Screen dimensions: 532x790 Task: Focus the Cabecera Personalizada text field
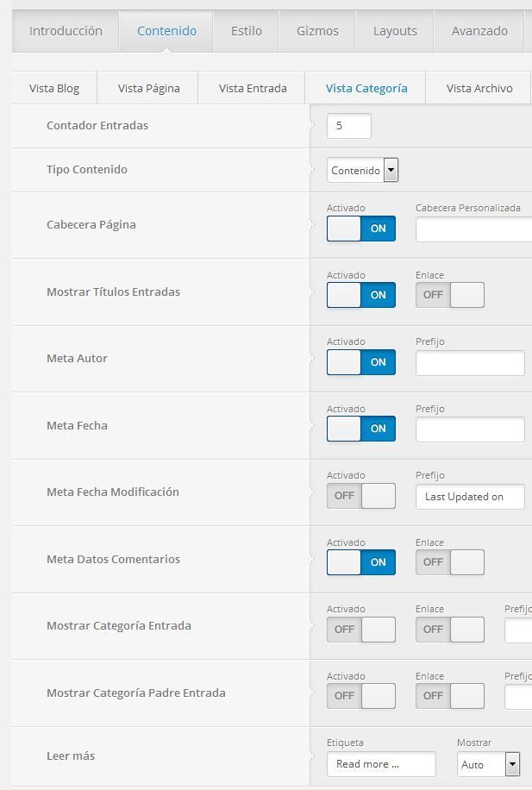click(473, 229)
